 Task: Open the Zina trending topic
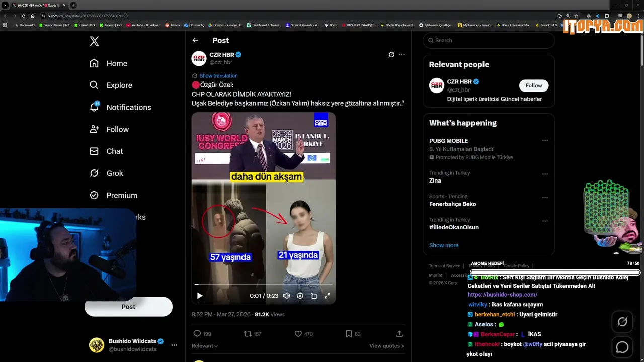tap(435, 180)
